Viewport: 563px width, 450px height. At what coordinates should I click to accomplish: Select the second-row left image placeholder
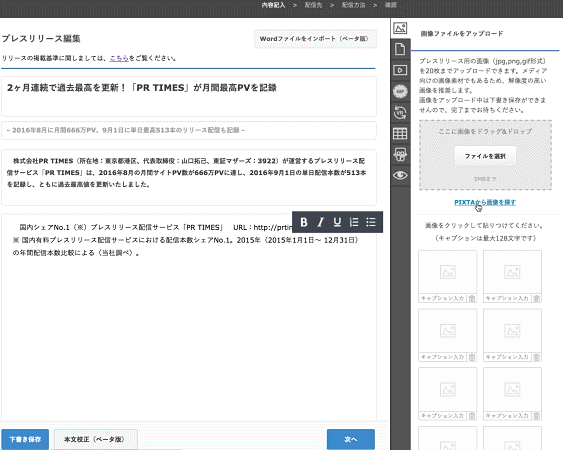(x=448, y=330)
